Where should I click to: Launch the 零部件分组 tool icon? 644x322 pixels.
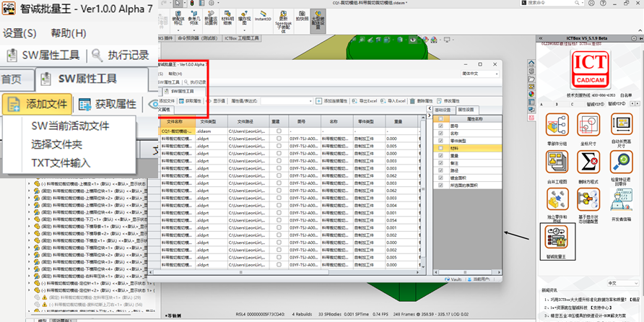pos(557,126)
